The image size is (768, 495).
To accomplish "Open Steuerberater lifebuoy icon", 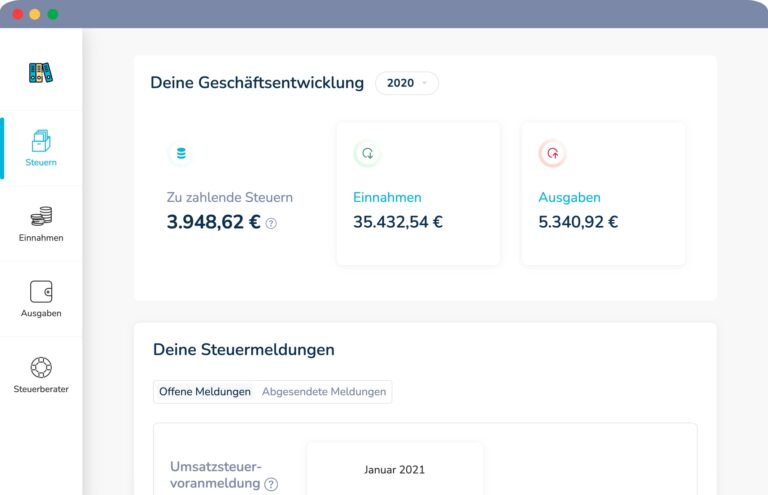I will pos(41,367).
